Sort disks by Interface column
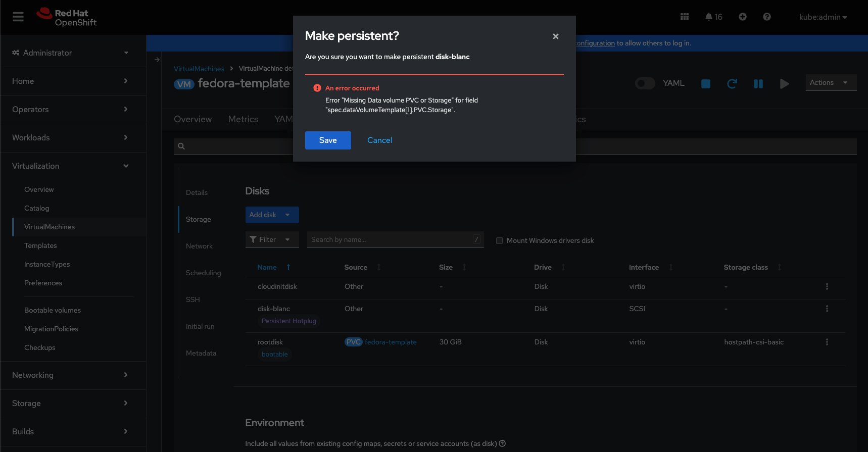This screenshot has height=452, width=868. 671,267
